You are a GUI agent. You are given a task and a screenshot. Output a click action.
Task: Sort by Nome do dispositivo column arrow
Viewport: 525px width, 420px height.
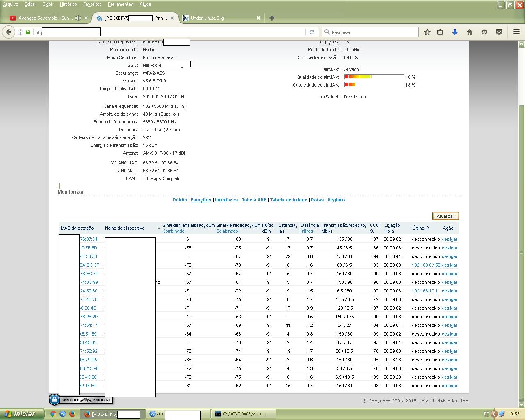click(x=159, y=228)
